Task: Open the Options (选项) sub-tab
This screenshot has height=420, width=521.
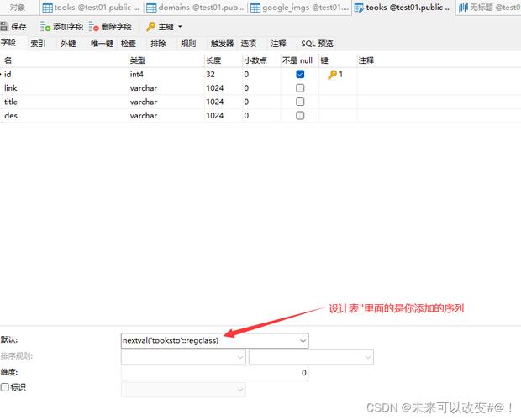Action: click(249, 44)
